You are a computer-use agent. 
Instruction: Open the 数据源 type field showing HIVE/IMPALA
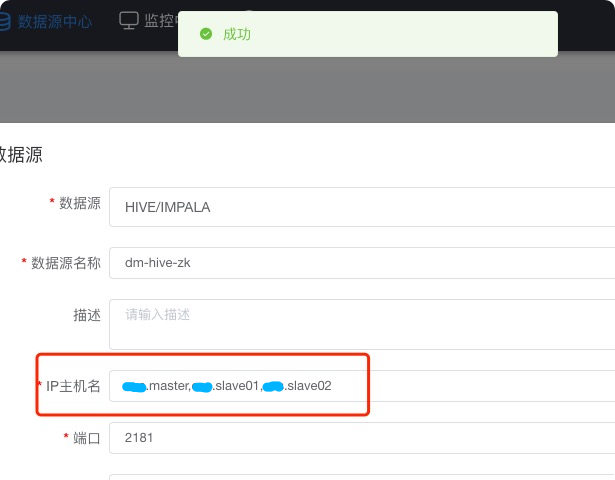(362, 207)
